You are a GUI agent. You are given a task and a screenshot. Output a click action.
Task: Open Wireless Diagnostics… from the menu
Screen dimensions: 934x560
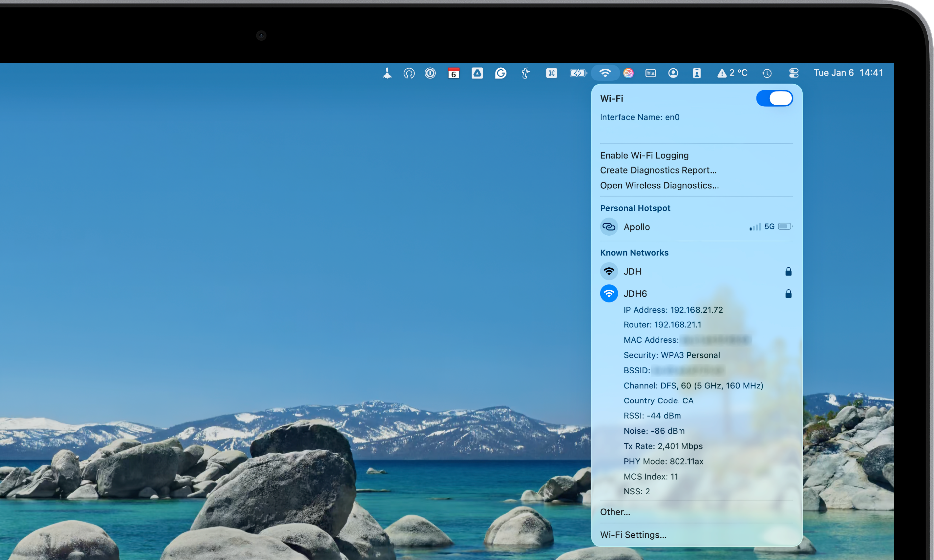point(659,185)
